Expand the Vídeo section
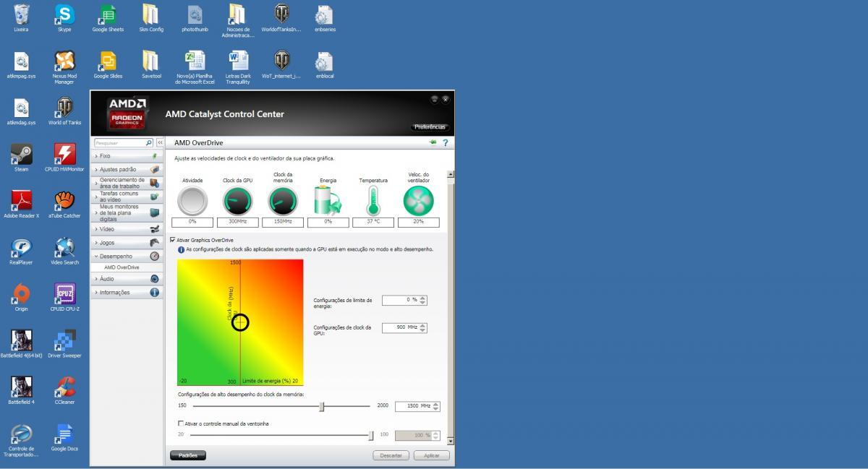The image size is (868, 469). [x=127, y=229]
